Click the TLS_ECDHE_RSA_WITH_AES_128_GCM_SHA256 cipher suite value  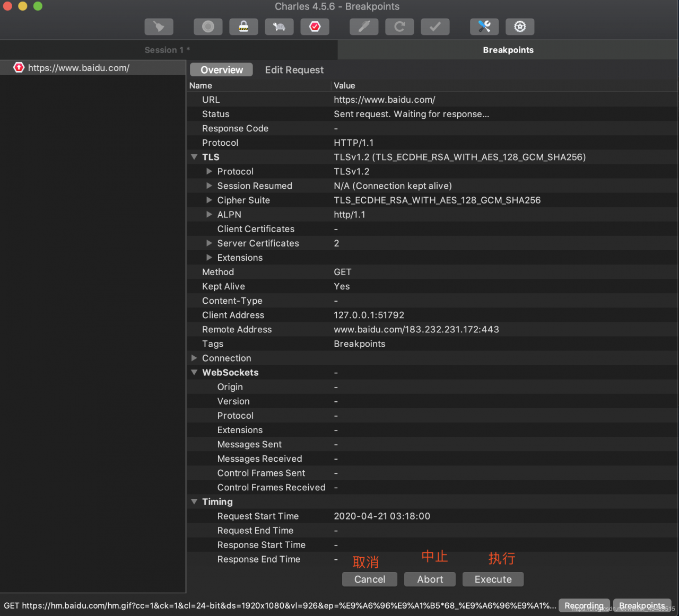437,200
